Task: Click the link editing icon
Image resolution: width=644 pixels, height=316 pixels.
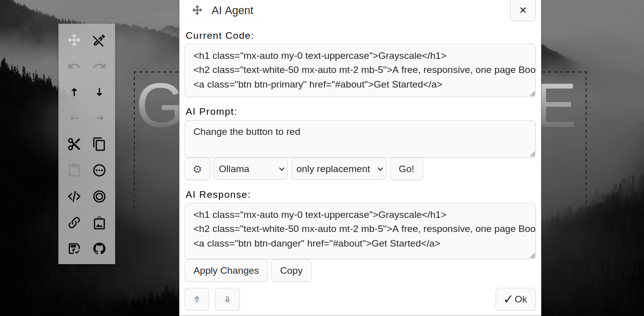Action: (74, 222)
